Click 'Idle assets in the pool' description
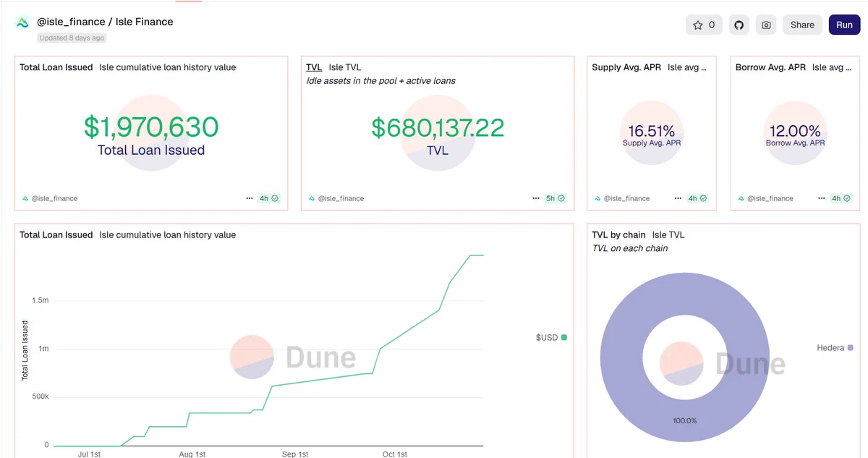The width and height of the screenshot is (868, 458). (381, 81)
